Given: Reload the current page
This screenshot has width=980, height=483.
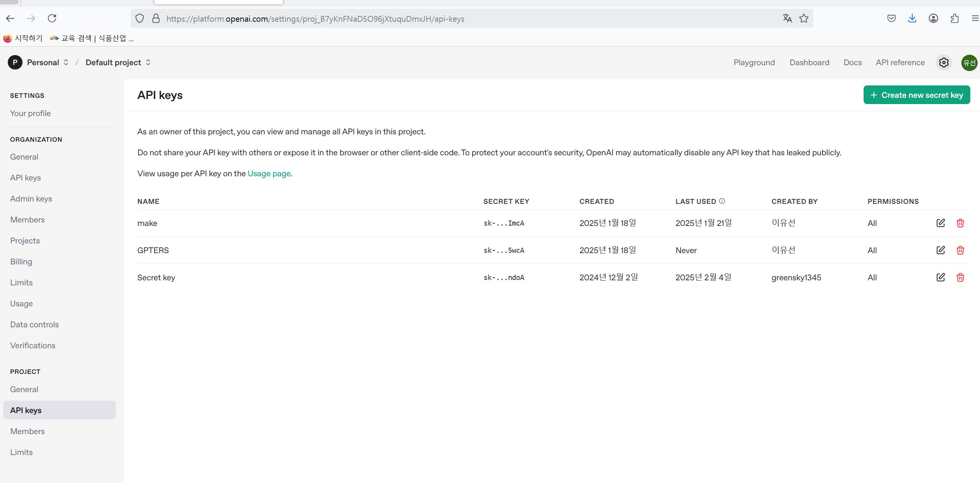Looking at the screenshot, I should click(52, 18).
